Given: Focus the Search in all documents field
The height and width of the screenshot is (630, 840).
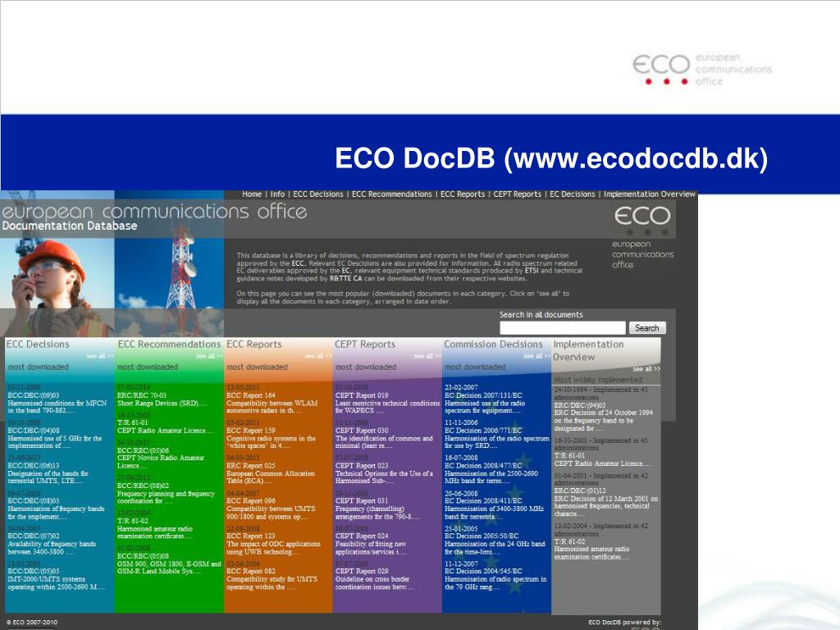Looking at the screenshot, I should [x=563, y=328].
